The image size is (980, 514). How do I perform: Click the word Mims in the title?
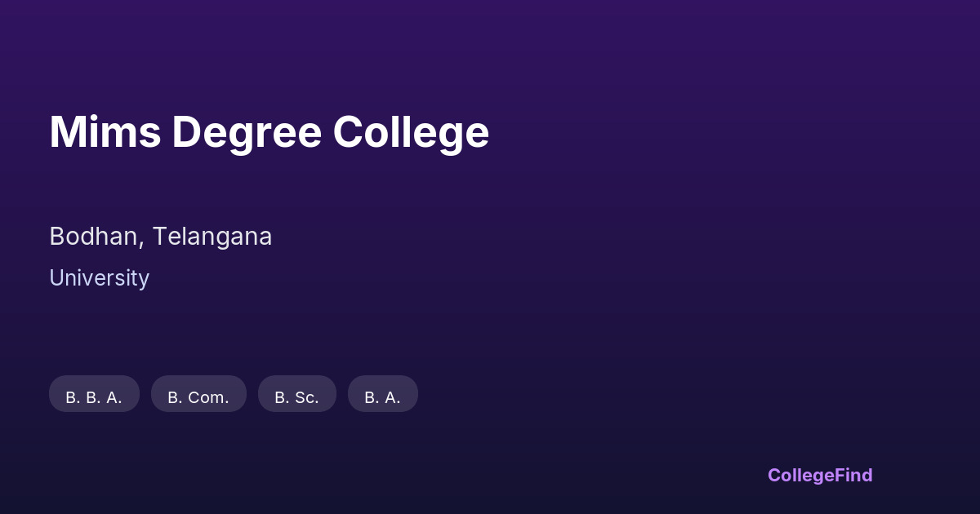(x=105, y=132)
